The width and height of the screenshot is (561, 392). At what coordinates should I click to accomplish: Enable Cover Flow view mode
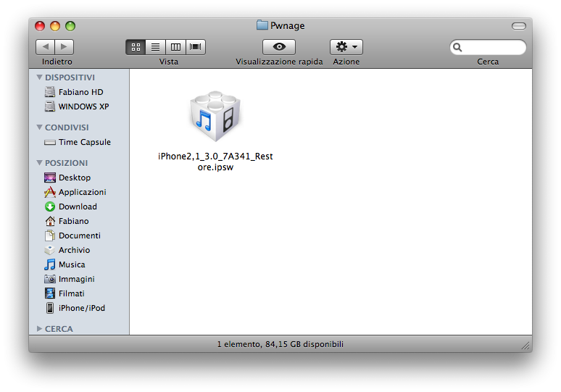click(x=196, y=47)
